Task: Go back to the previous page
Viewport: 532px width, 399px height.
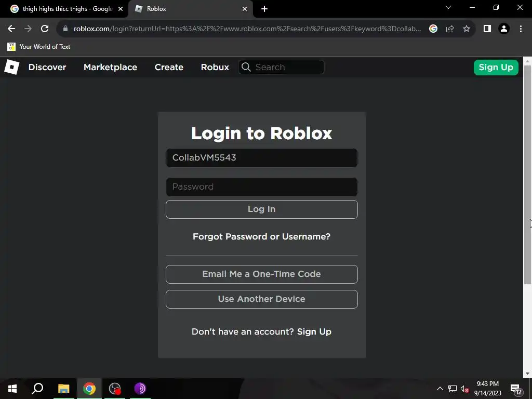Action: pos(11,29)
